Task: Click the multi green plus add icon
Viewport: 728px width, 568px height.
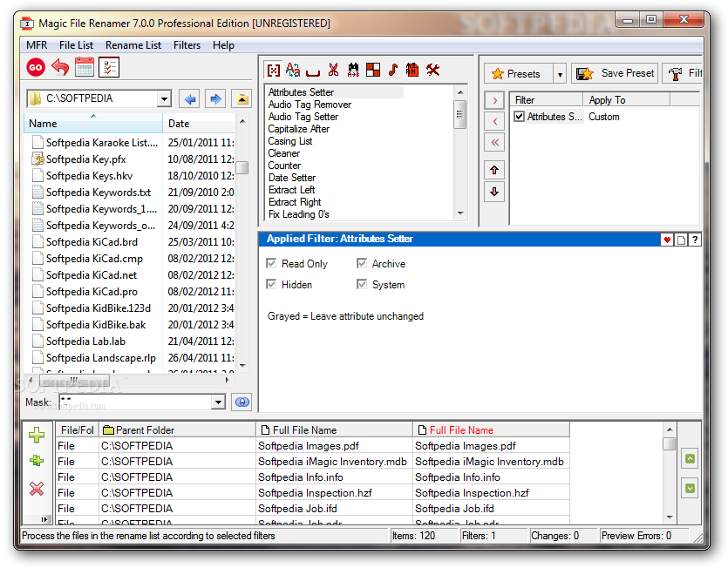Action: click(x=37, y=461)
